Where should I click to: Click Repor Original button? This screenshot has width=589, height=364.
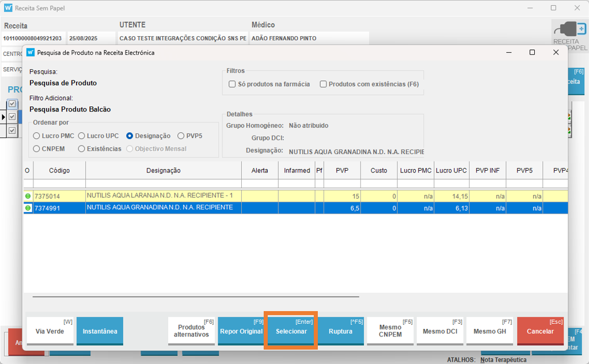pos(241,331)
